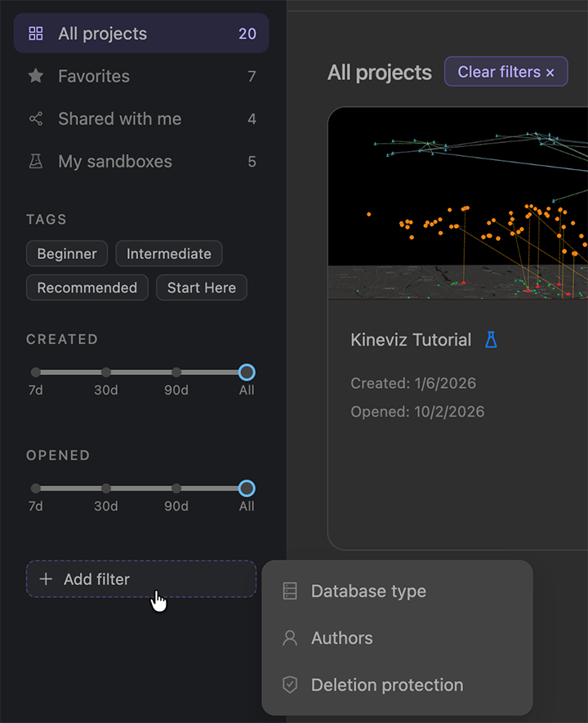
Task: Click the Created slider All handle
Action: click(247, 372)
